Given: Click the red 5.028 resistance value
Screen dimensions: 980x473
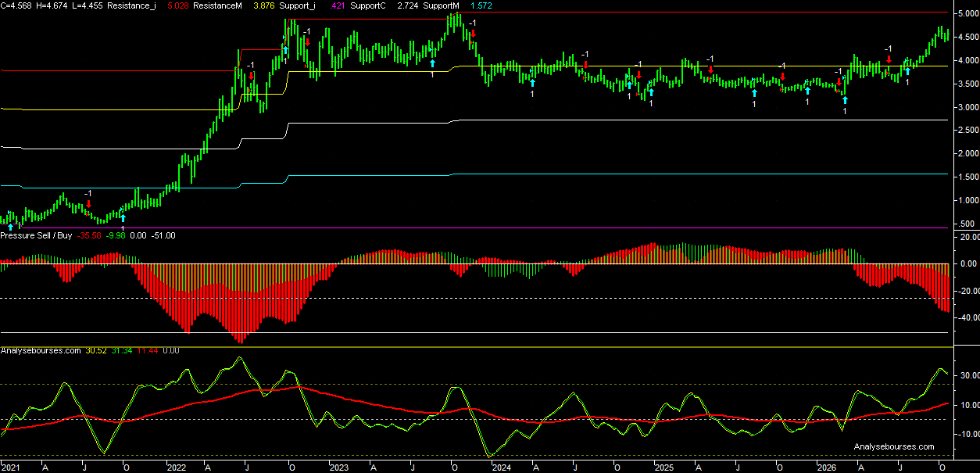Looking at the screenshot, I should click(x=177, y=5).
